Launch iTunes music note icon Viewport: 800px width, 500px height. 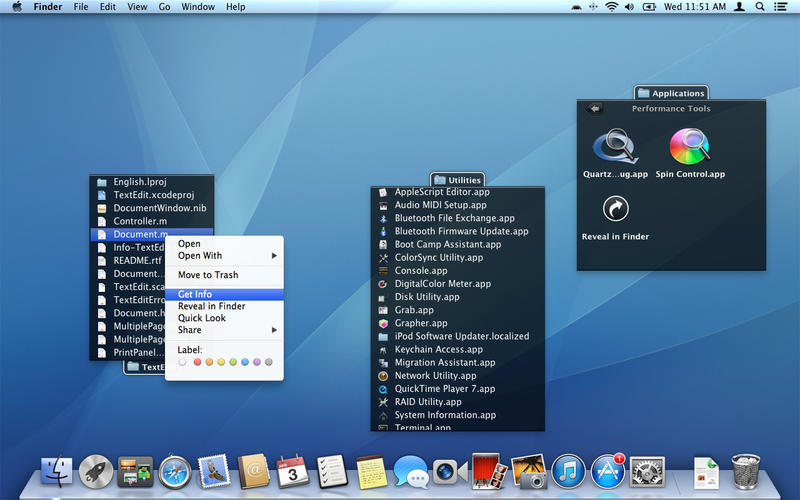(568, 472)
